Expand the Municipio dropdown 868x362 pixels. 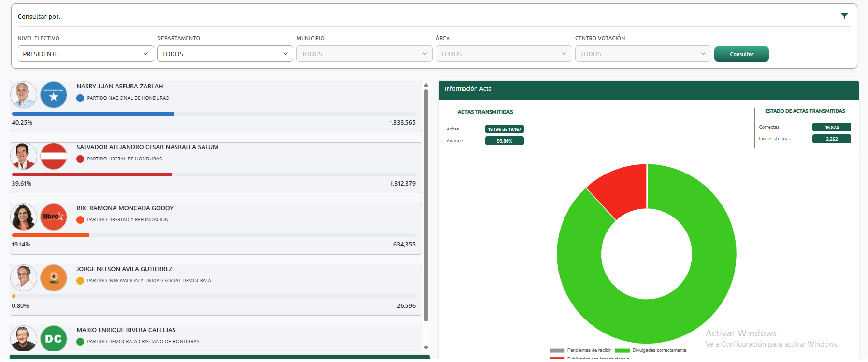(x=364, y=54)
